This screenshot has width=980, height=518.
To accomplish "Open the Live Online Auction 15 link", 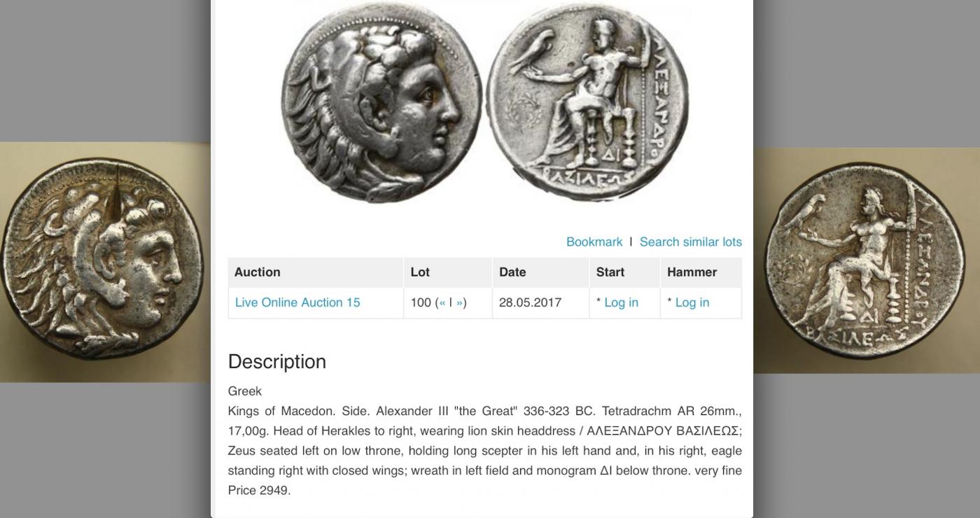I will tap(297, 302).
